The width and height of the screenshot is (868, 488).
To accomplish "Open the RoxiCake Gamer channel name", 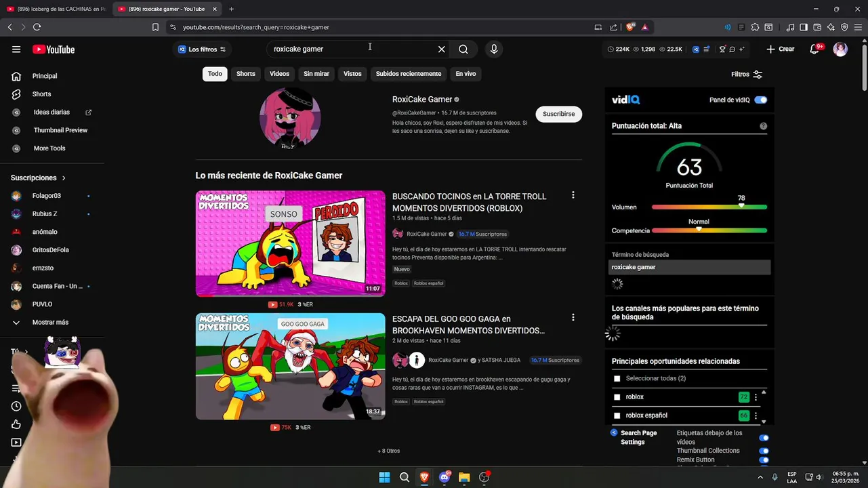I will click(x=422, y=100).
